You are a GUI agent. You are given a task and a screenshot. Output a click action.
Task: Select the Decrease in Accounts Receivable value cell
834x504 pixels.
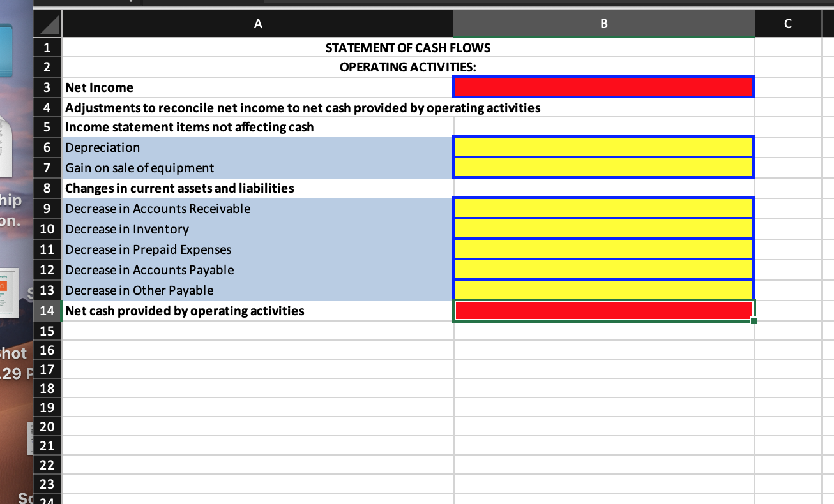[x=603, y=209]
